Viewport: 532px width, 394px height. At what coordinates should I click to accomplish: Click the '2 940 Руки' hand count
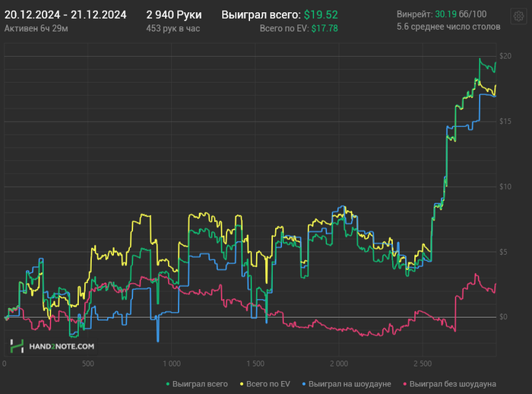pos(174,15)
